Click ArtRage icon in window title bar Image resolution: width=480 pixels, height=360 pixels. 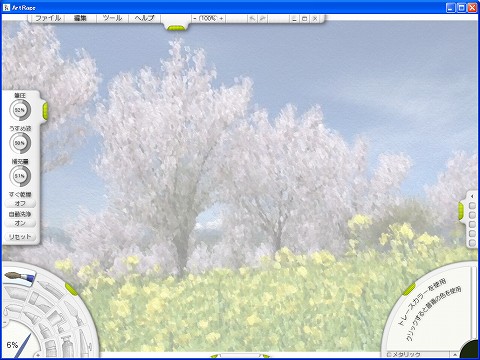click(x=6, y=7)
